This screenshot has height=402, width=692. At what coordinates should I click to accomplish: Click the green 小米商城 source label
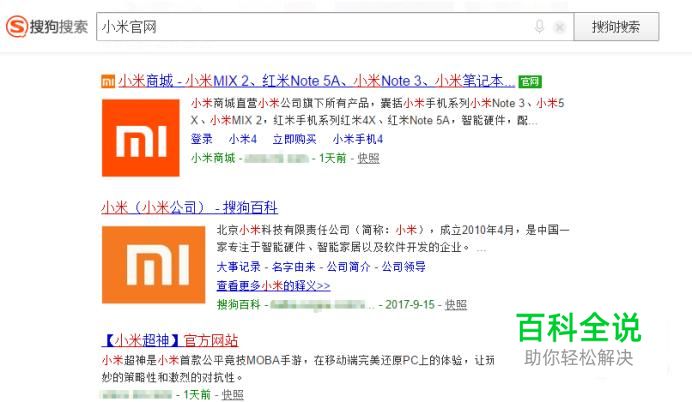point(213,158)
